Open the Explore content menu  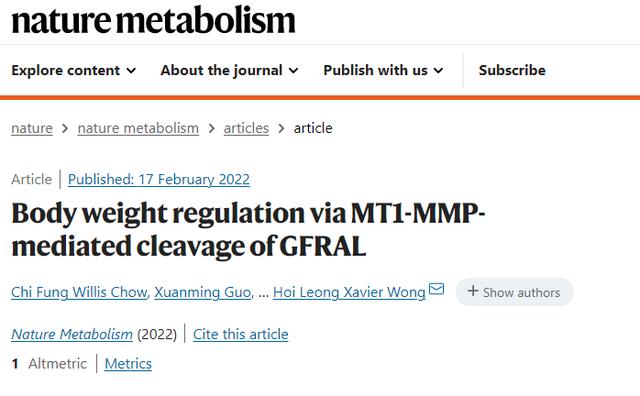coord(73,70)
